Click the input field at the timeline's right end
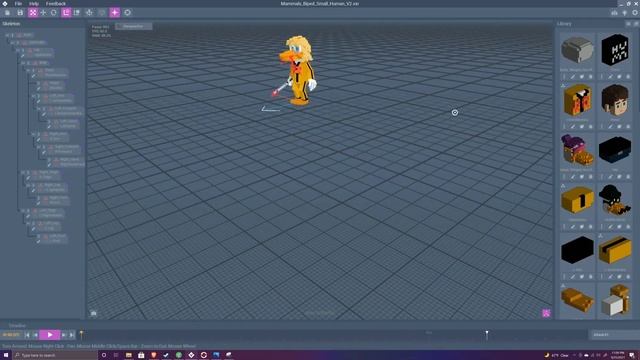This screenshot has height=360, width=640. (614, 335)
